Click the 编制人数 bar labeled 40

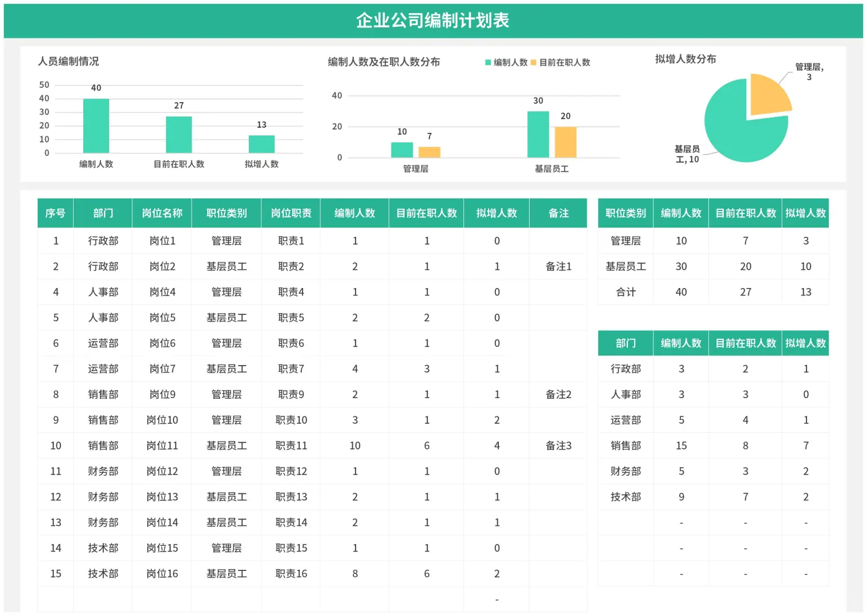click(x=96, y=125)
